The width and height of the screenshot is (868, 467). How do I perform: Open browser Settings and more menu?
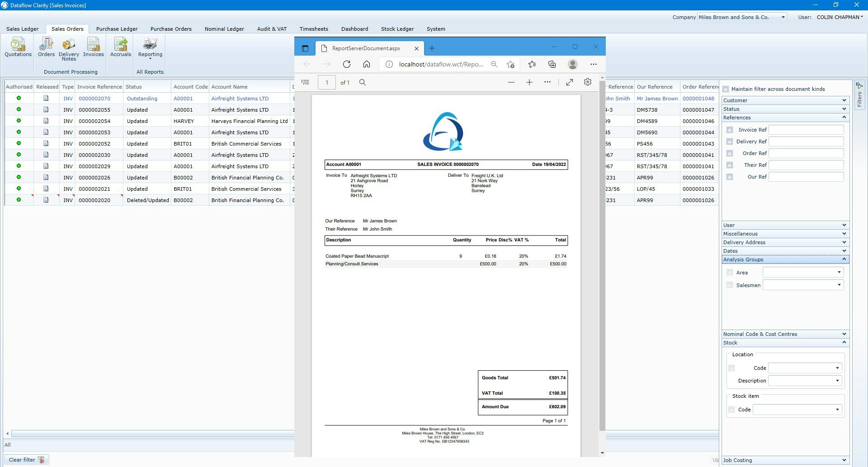(x=594, y=64)
